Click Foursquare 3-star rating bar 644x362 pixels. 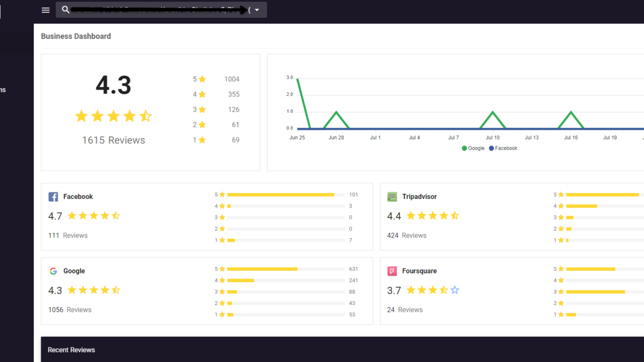tap(605, 292)
